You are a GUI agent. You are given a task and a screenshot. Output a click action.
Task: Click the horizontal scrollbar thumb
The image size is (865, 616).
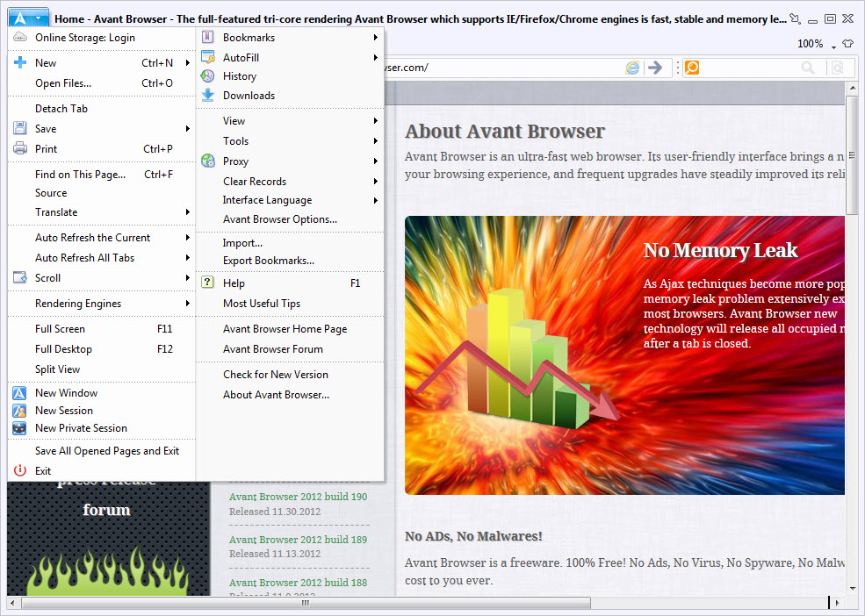click(306, 603)
